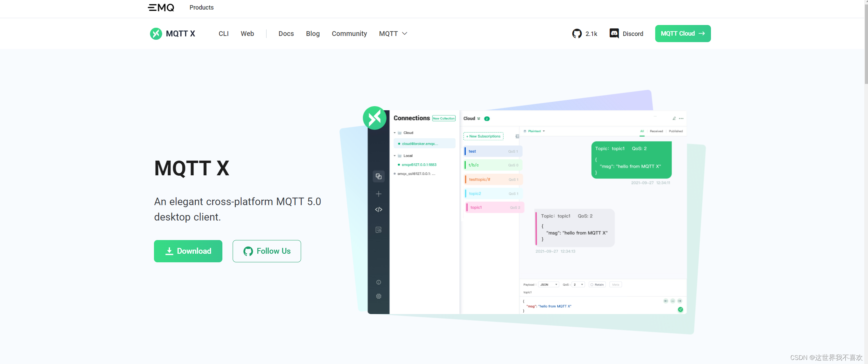The width and height of the screenshot is (868, 364).
Task: Open the Community page
Action: click(x=349, y=34)
